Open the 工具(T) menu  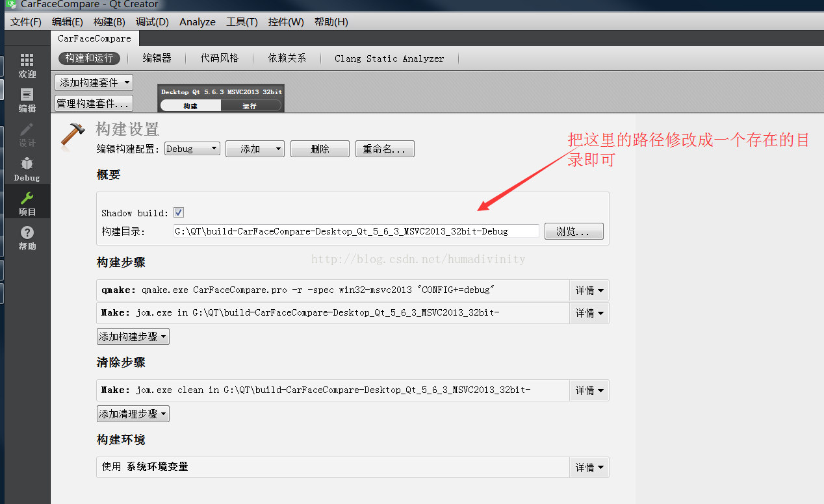point(241,21)
